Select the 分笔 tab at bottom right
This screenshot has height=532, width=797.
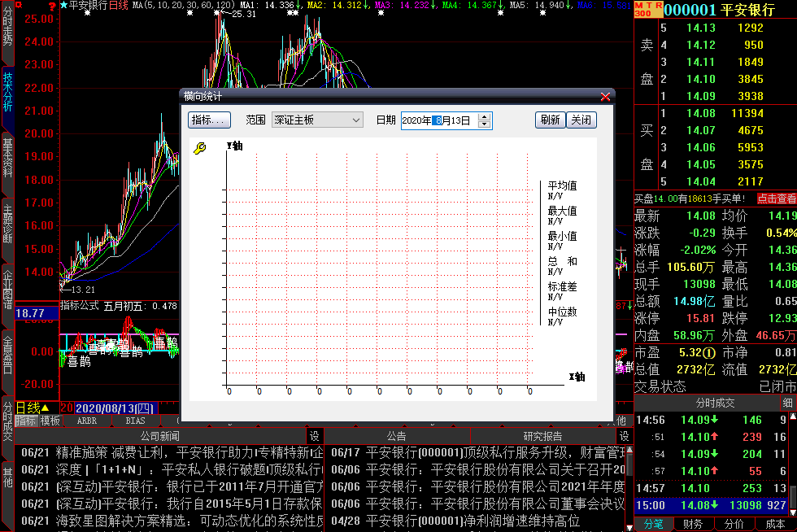[x=654, y=524]
